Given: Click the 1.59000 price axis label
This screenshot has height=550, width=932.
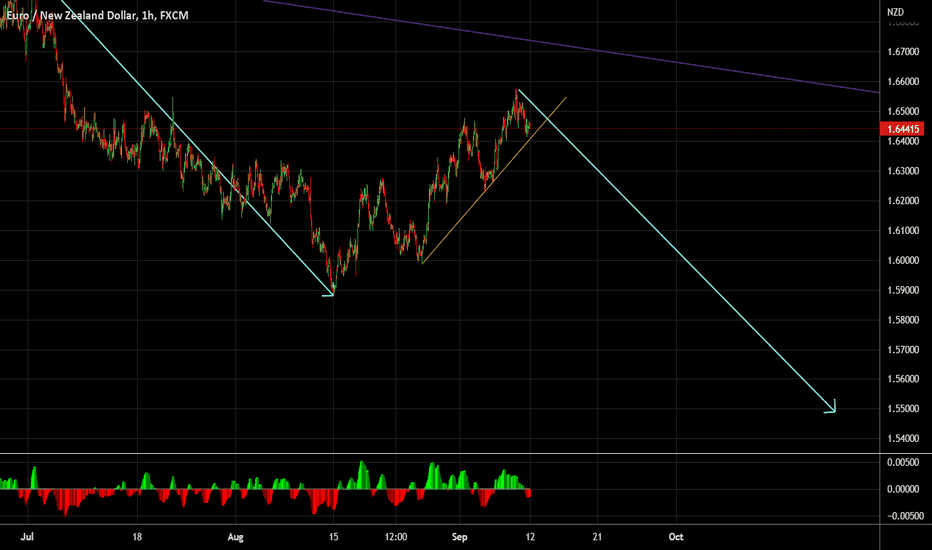Looking at the screenshot, I should click(903, 290).
